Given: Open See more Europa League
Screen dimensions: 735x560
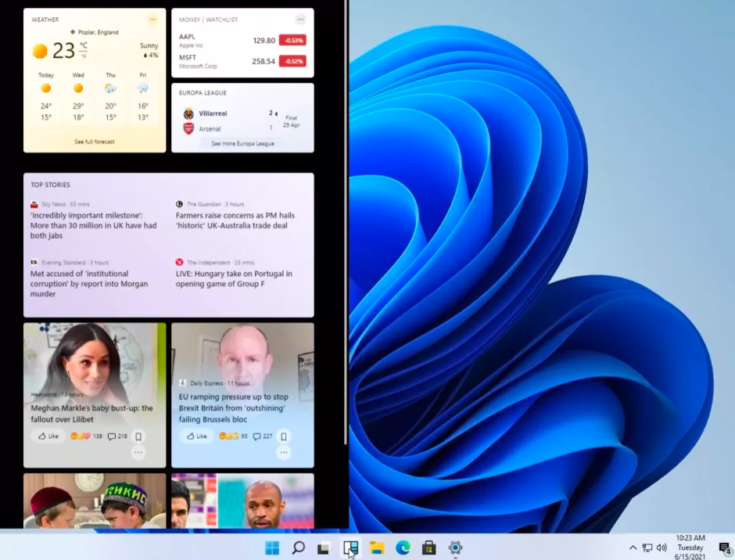Looking at the screenshot, I should click(243, 143).
